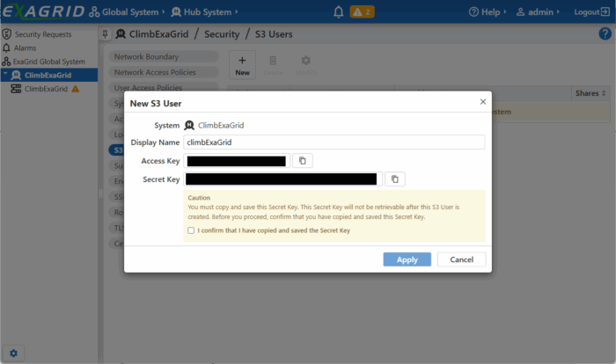
Task: Click the Apply button
Action: click(x=407, y=259)
